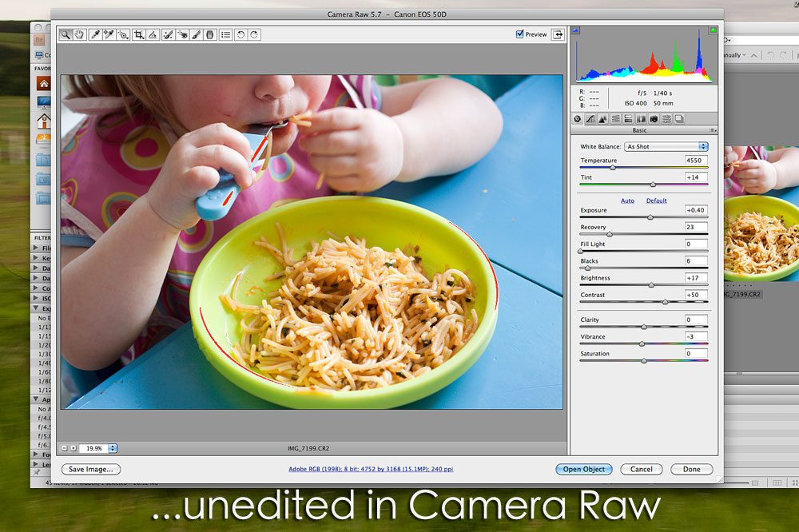Toggle shadow clipping warning in histogram
Image resolution: width=799 pixels, height=532 pixels.
pos(576,30)
